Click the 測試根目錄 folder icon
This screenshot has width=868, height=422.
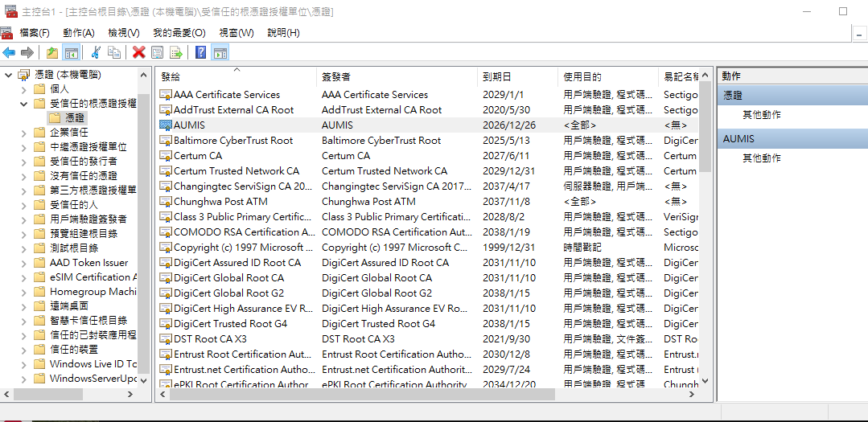(x=39, y=248)
